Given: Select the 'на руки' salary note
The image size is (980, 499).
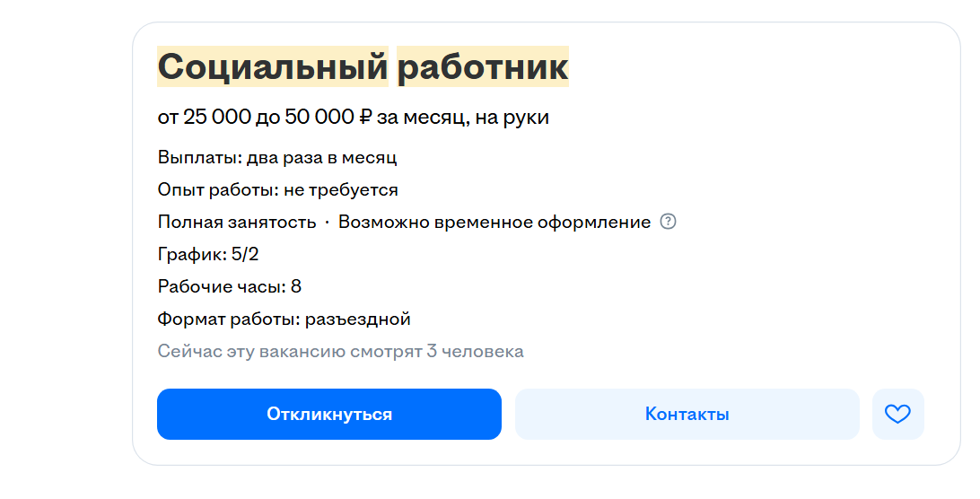Looking at the screenshot, I should click(512, 118).
